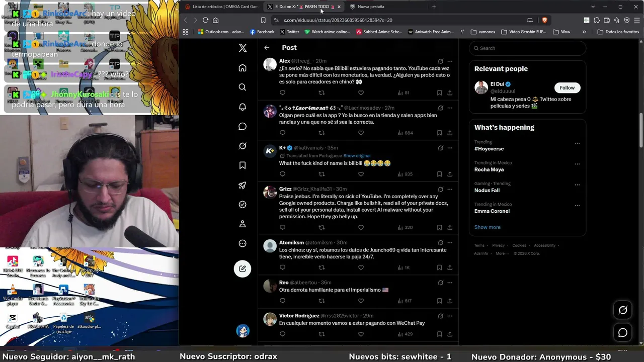Screen dimensions: 644x362
Task: Repost Alex's comment
Action: (321, 93)
